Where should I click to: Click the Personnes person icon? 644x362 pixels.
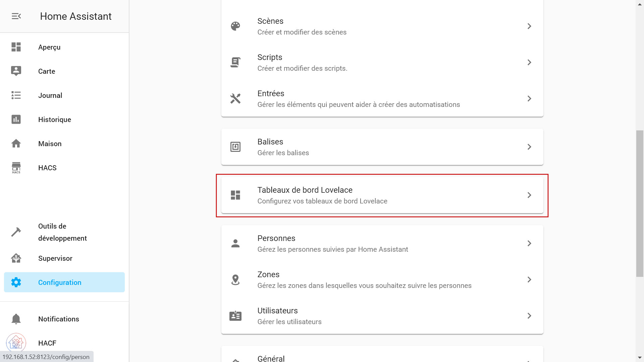pos(235,243)
